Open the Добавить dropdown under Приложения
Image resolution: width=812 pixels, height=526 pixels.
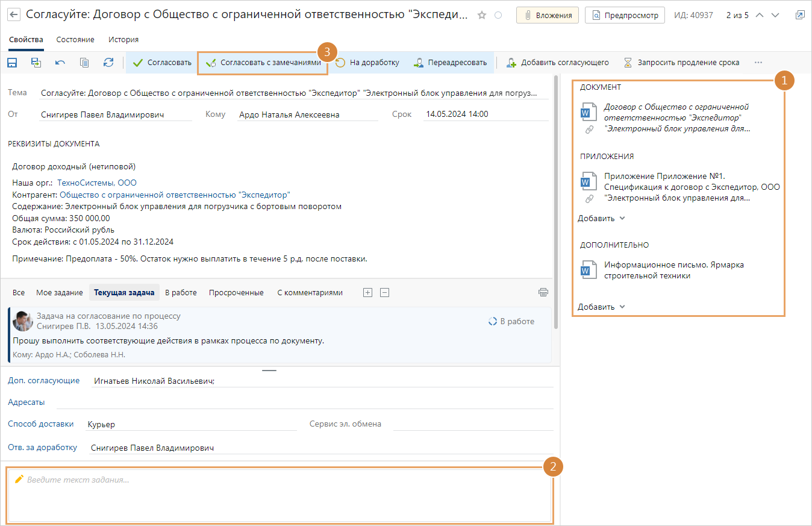click(x=601, y=218)
